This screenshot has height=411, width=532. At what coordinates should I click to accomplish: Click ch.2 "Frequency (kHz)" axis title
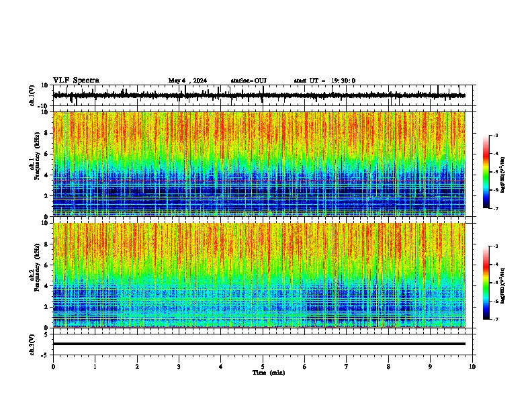38,267
